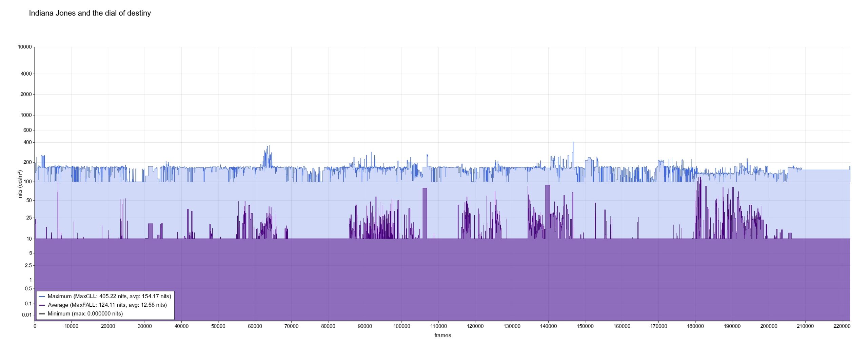Screen dimensions: 868x347
Task: Click the 25 y-axis tick label
Action: tap(29, 218)
